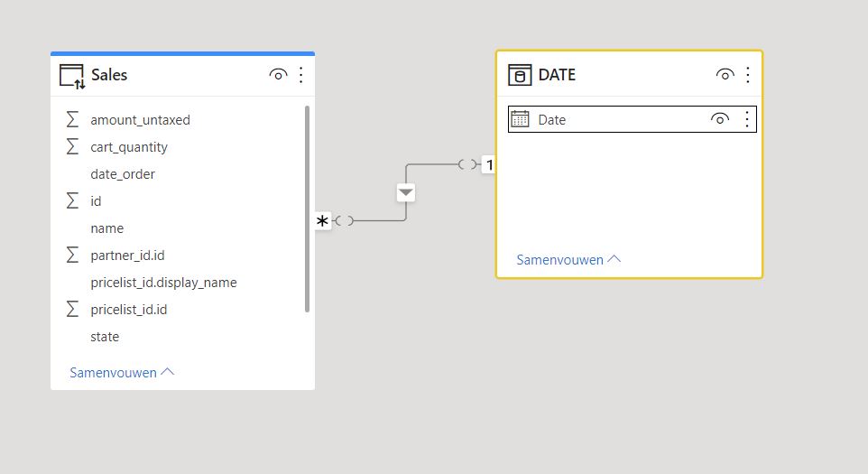This screenshot has width=868, height=474.
Task: Collapse the DATE table with Samenvouwen
Action: coord(568,260)
